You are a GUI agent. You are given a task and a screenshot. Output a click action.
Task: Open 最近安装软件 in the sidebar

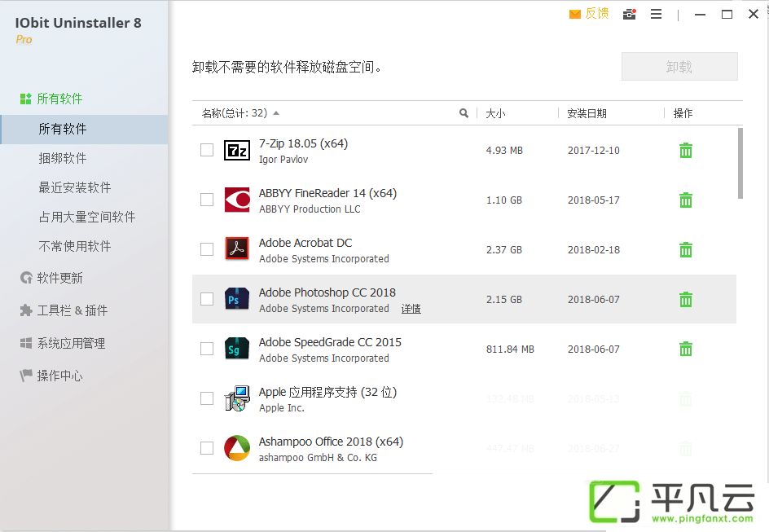click(x=75, y=187)
